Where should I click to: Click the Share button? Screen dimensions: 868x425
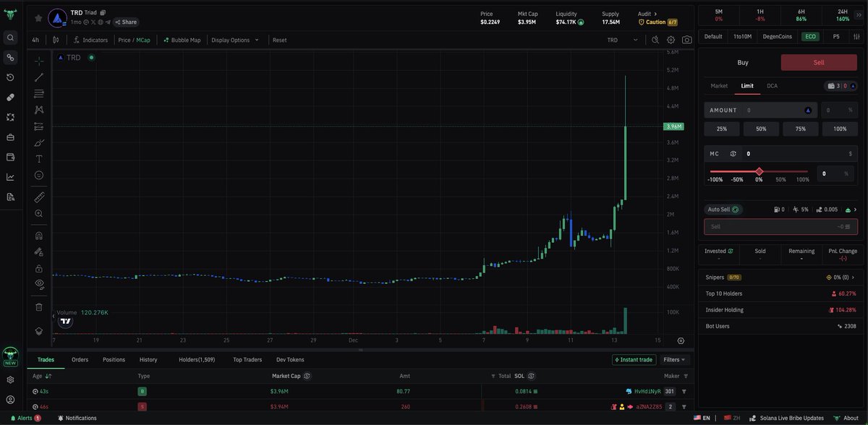[125, 22]
